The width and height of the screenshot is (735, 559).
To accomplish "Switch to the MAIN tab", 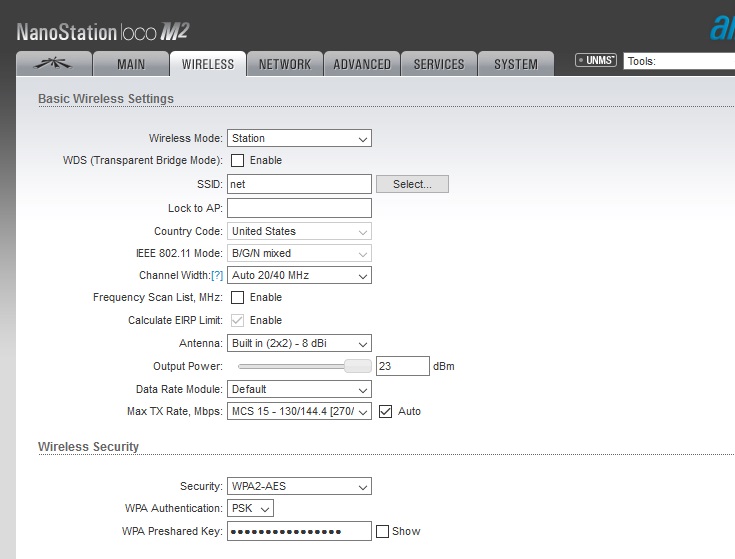I will click(x=131, y=64).
